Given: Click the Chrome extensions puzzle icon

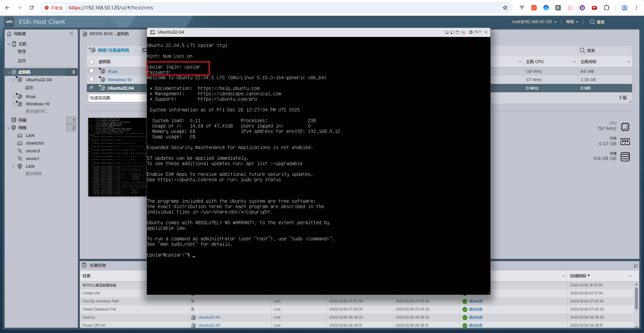Looking at the screenshot, I should pyautogui.click(x=606, y=8).
